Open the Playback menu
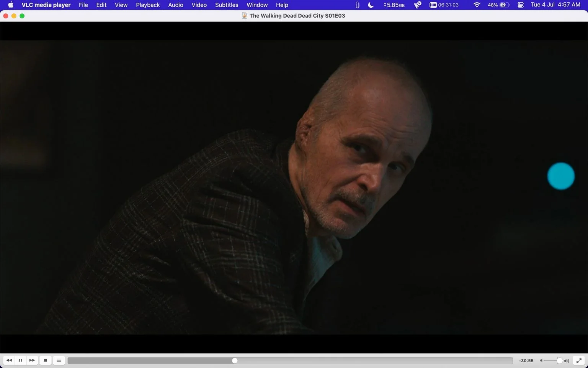The width and height of the screenshot is (588, 368). coord(148,5)
